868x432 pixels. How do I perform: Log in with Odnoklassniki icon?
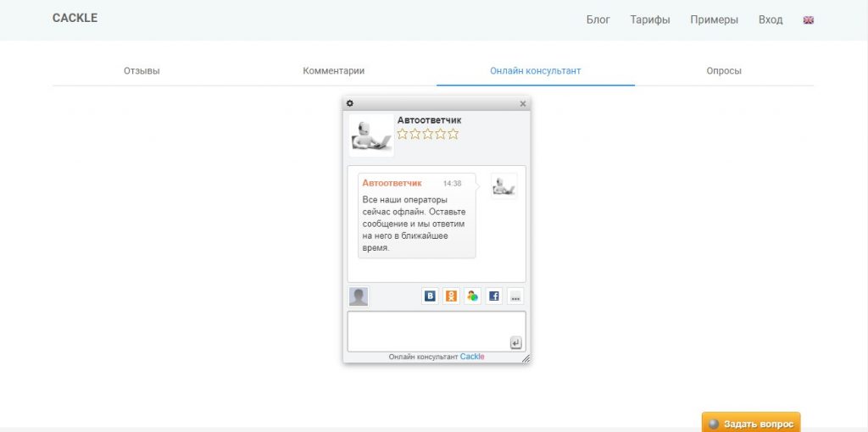(451, 296)
